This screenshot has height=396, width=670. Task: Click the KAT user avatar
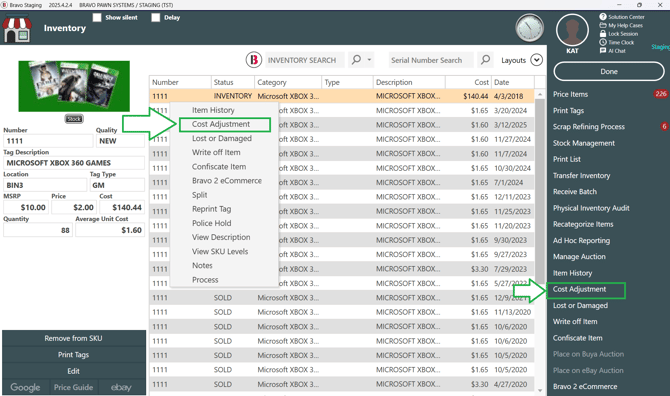point(572,30)
